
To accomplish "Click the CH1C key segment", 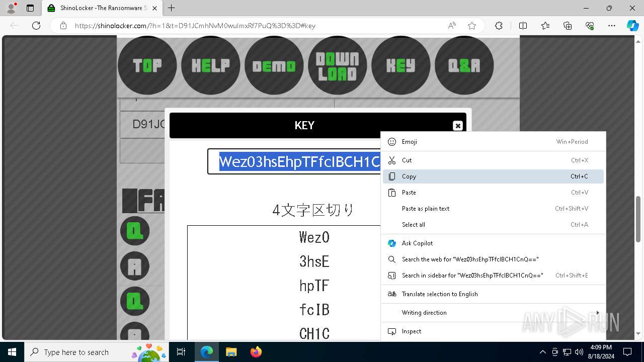I will 314,334.
